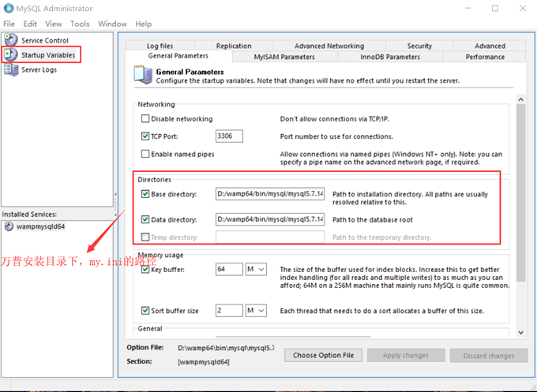Click the Option File path text

click(x=226, y=348)
